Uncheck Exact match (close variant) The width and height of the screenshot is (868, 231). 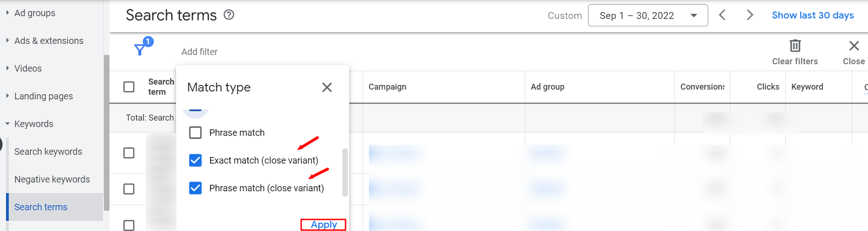click(x=195, y=160)
